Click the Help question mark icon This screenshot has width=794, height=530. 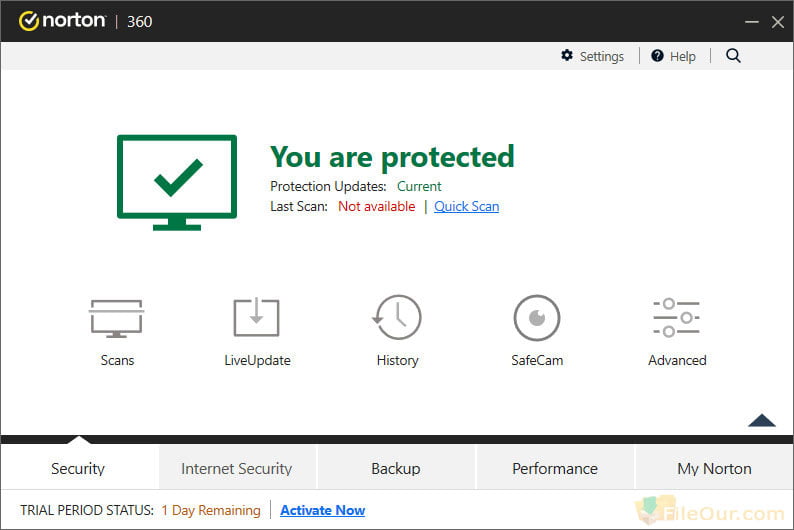[x=657, y=56]
